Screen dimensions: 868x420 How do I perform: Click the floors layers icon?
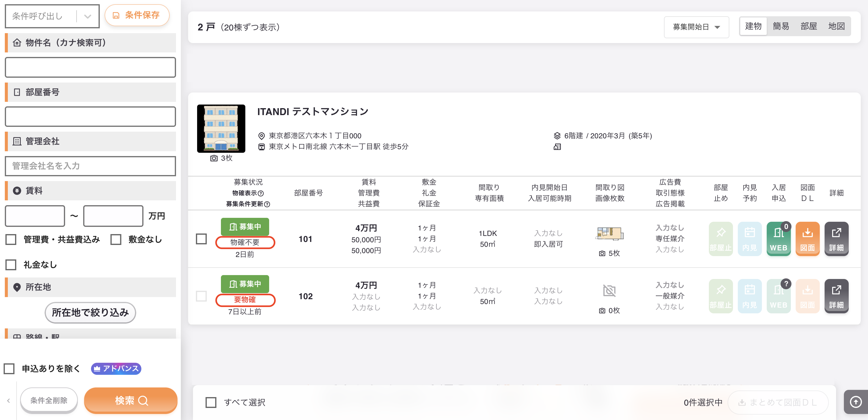pyautogui.click(x=557, y=136)
